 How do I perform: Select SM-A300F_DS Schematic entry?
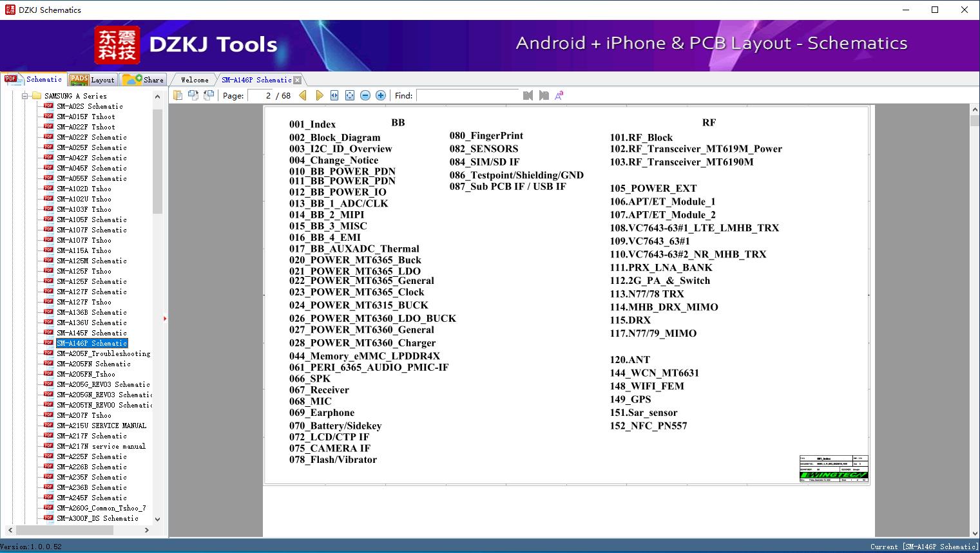[x=97, y=518]
